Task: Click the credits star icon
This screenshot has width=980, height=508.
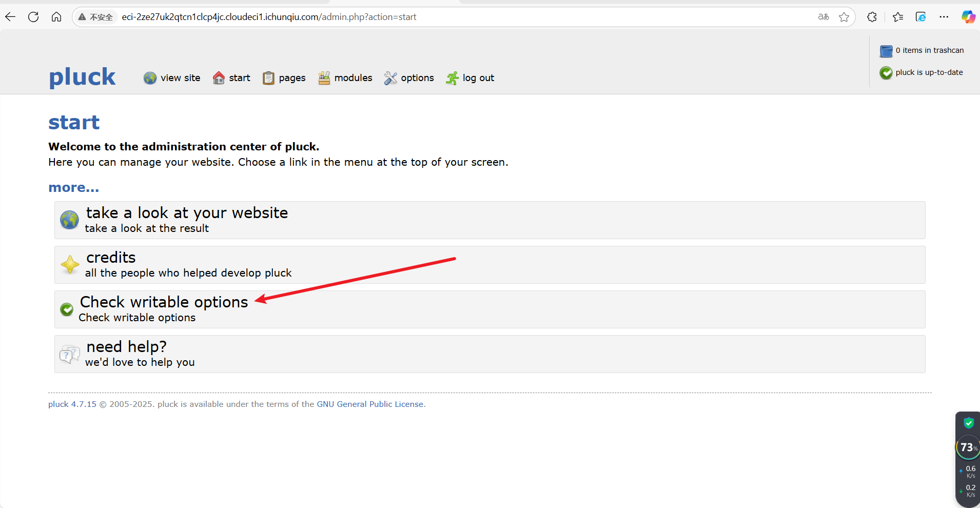Action: [70, 264]
